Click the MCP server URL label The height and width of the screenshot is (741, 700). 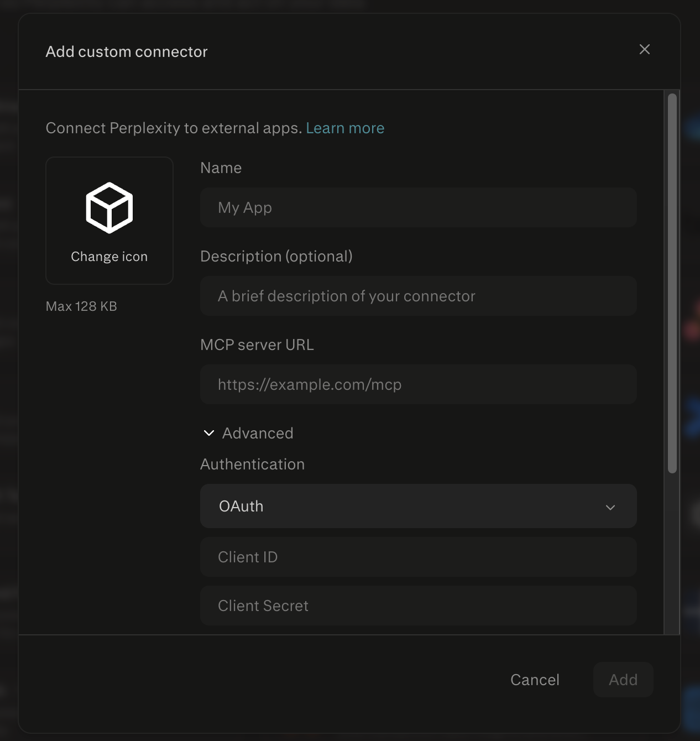(257, 345)
